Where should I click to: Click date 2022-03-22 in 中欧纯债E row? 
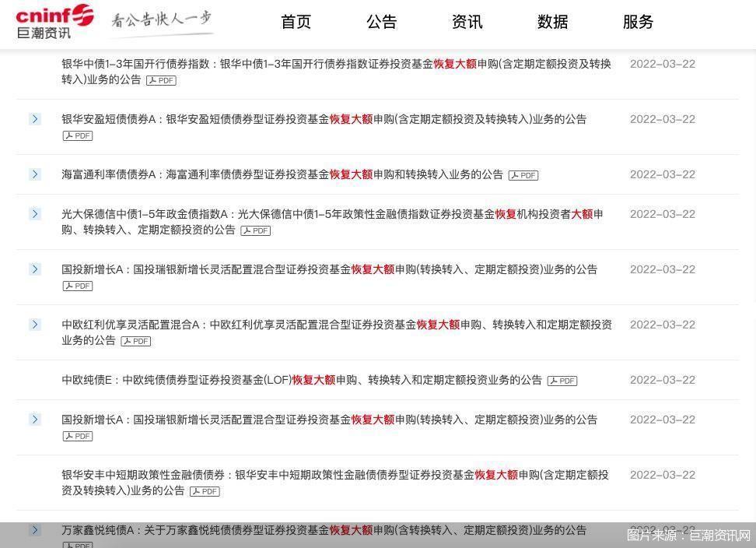pyautogui.click(x=663, y=380)
